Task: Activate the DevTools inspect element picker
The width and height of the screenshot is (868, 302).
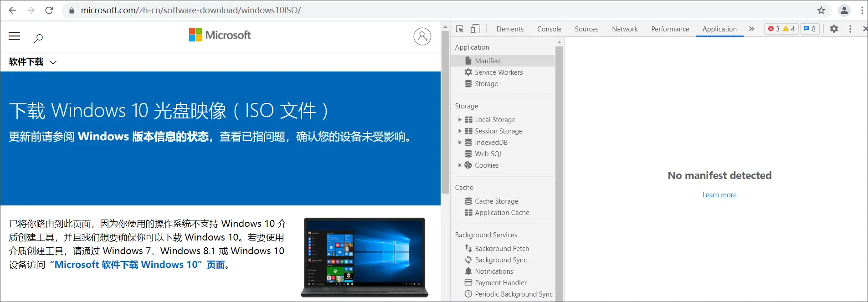Action: (x=460, y=29)
